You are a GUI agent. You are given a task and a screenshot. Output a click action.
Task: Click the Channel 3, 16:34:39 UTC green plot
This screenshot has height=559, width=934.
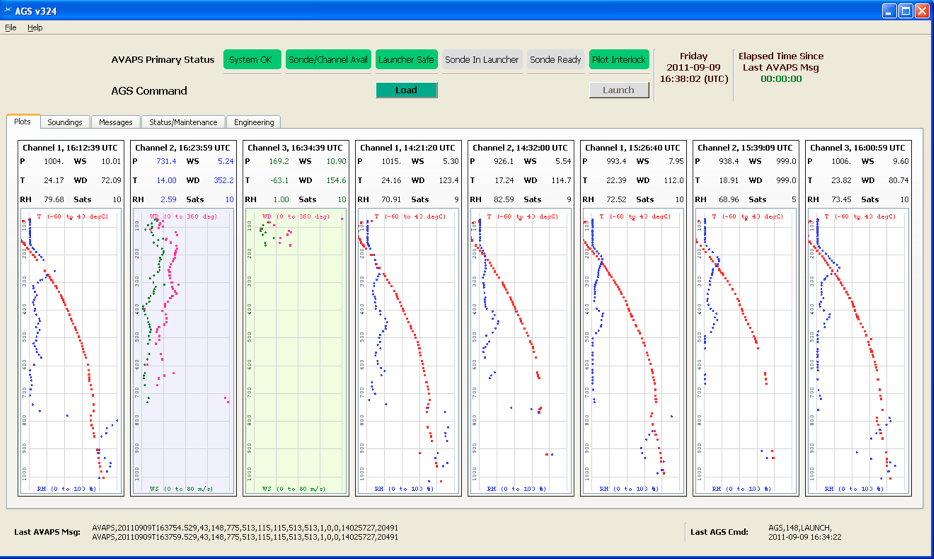coord(296,350)
